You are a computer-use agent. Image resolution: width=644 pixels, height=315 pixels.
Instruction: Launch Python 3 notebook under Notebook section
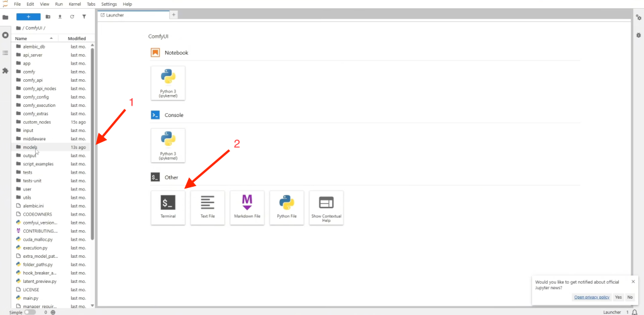[168, 83]
